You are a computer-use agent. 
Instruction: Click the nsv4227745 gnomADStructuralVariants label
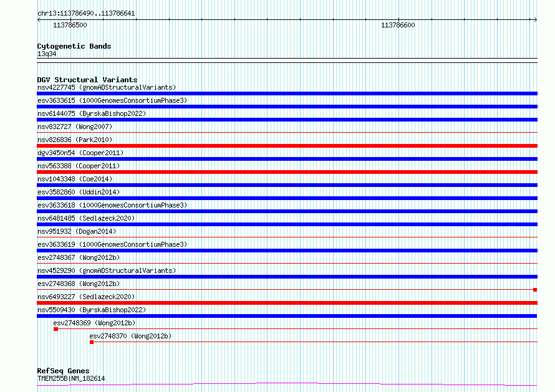coord(107,87)
